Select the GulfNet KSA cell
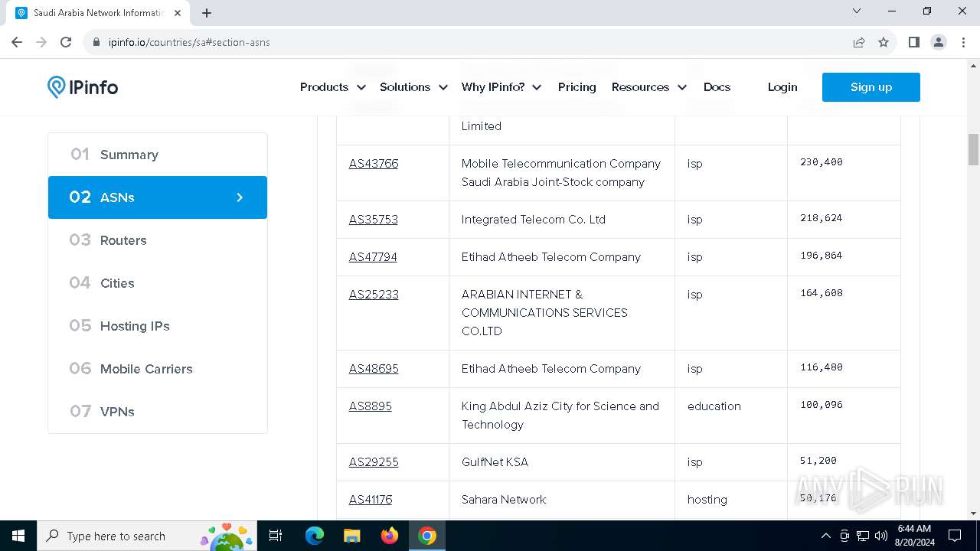Image resolution: width=980 pixels, height=551 pixels. tap(562, 462)
